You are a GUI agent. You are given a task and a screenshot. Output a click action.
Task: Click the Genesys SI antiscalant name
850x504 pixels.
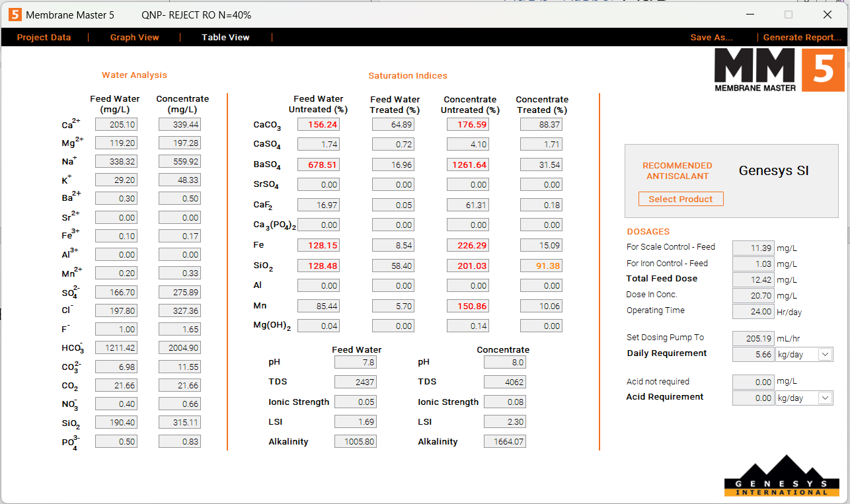tap(773, 171)
